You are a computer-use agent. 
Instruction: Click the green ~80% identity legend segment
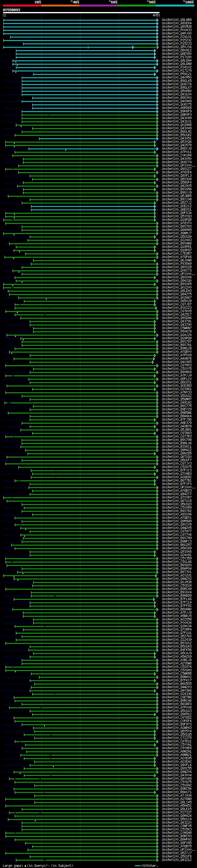coord(137,6)
